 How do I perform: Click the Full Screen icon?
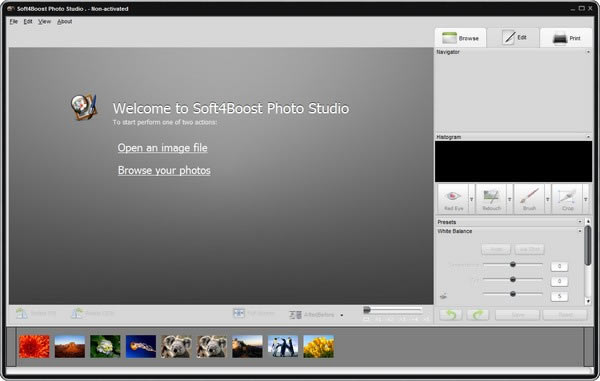click(x=239, y=313)
